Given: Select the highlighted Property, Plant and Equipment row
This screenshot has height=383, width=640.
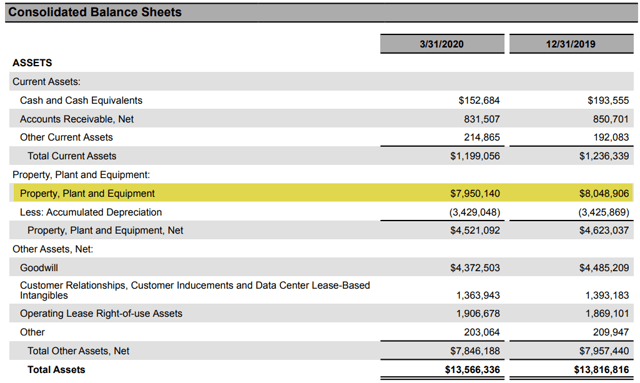Looking at the screenshot, I should tap(323, 193).
